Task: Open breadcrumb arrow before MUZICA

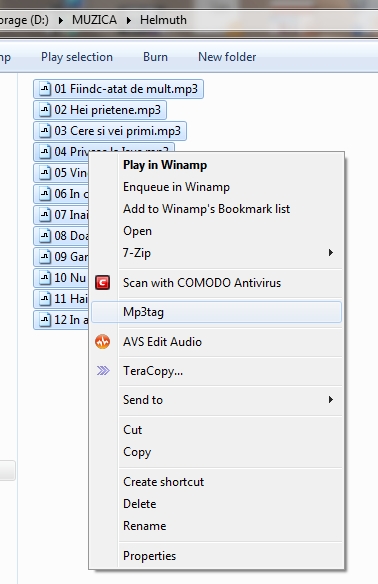Action: (x=61, y=20)
